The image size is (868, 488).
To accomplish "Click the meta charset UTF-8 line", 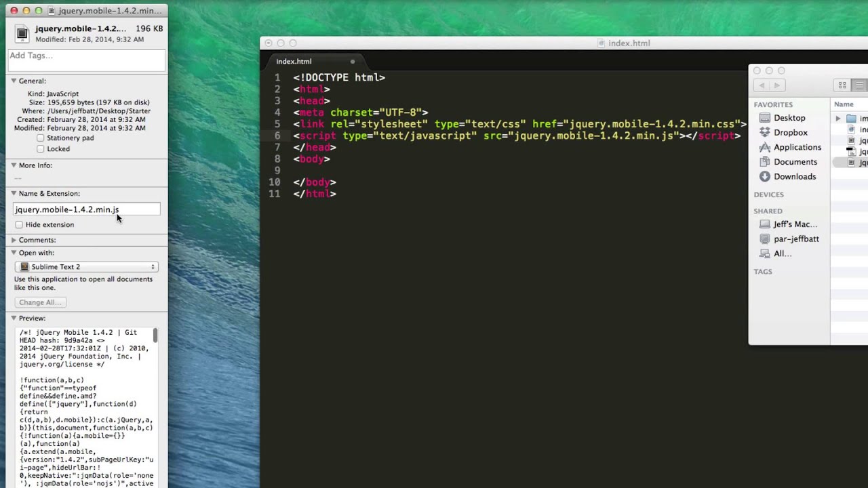I will click(361, 113).
